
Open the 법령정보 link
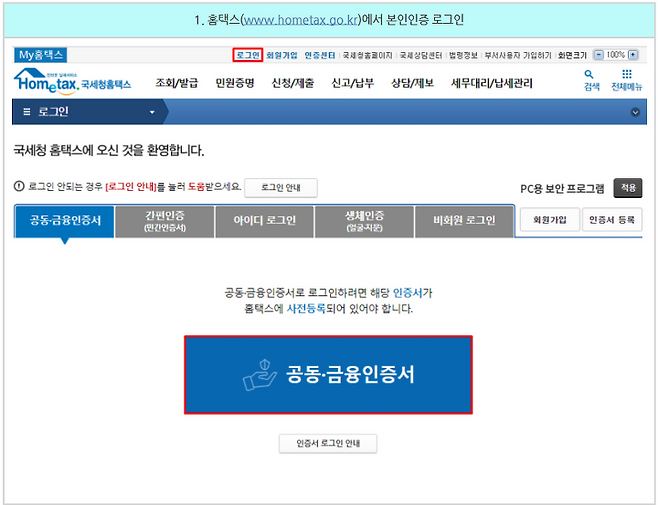pyautogui.click(x=463, y=55)
